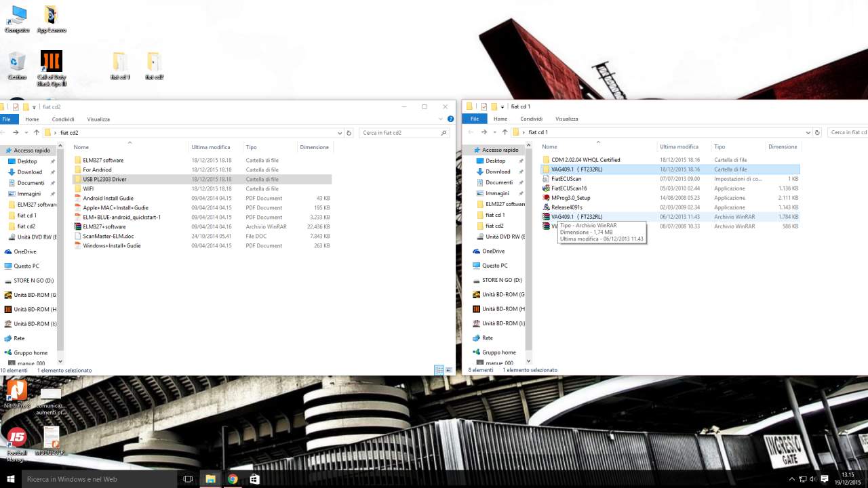The width and height of the screenshot is (868, 488).
Task: Open the Visualizza tab in fiat cd2 window
Action: tap(98, 119)
